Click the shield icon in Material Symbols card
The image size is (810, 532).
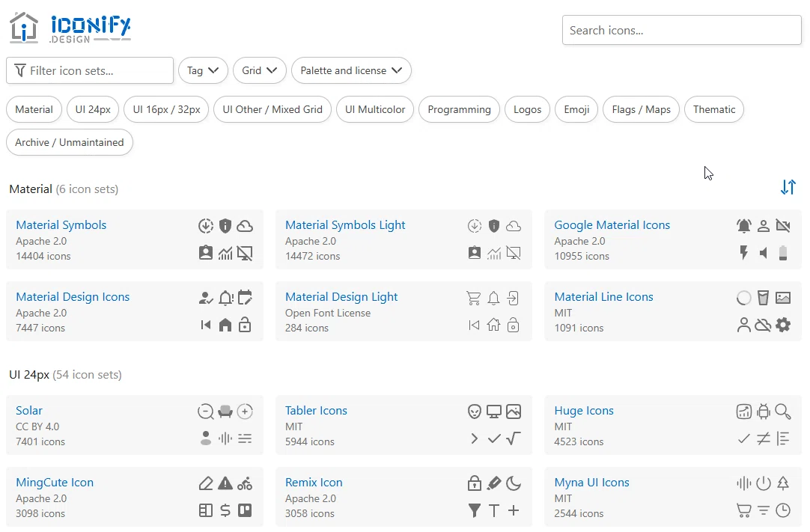click(x=225, y=226)
